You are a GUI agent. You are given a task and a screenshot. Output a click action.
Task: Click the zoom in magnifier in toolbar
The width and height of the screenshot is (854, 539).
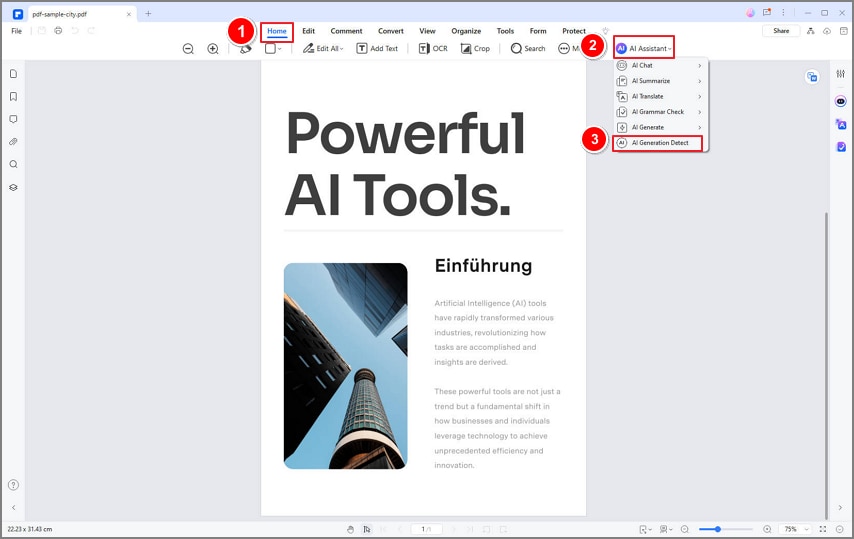click(x=213, y=48)
